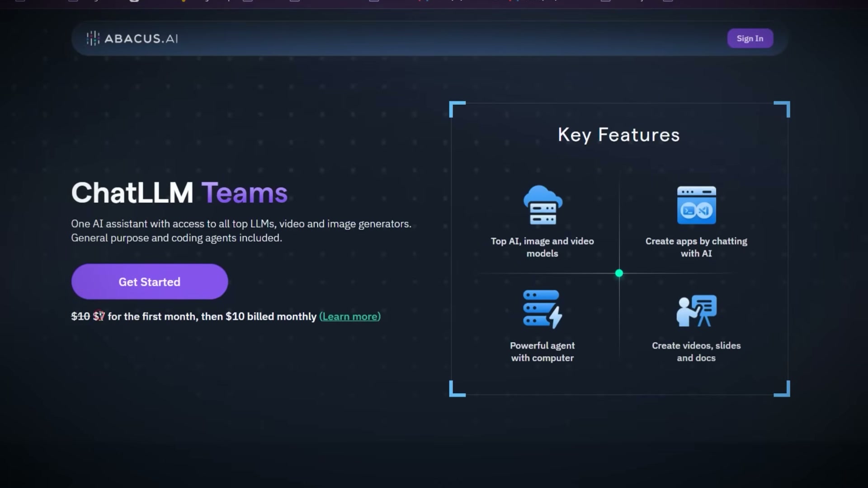Screen dimensions: 868x488
Task: Select "Create apps by chatting with AI" text
Action: pos(696,247)
